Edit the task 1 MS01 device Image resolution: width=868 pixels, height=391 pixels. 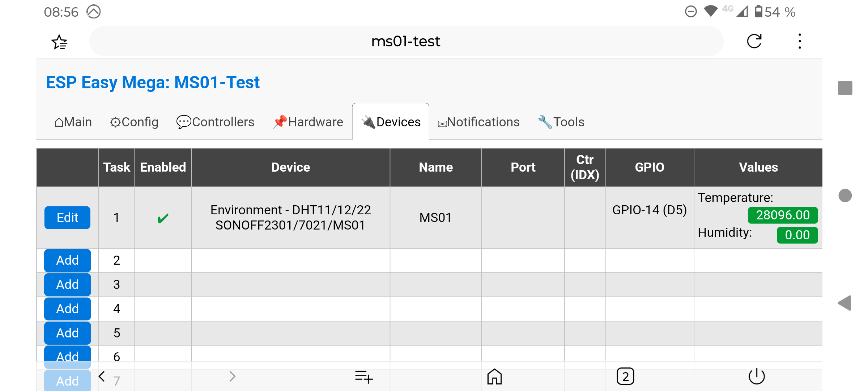[x=68, y=218]
